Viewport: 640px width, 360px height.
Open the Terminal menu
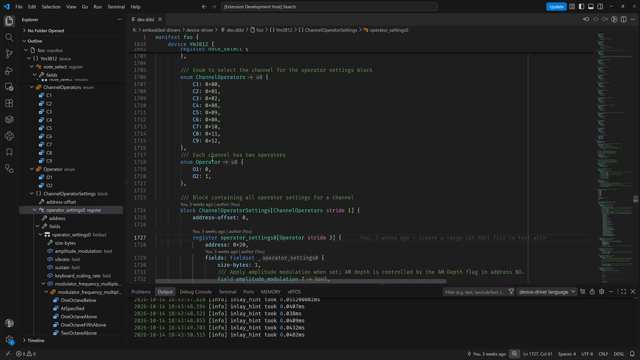[116, 7]
